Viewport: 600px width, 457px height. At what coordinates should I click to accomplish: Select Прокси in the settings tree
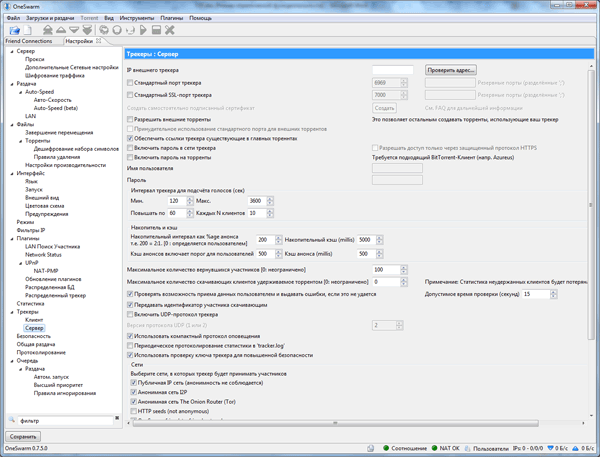tap(34, 59)
